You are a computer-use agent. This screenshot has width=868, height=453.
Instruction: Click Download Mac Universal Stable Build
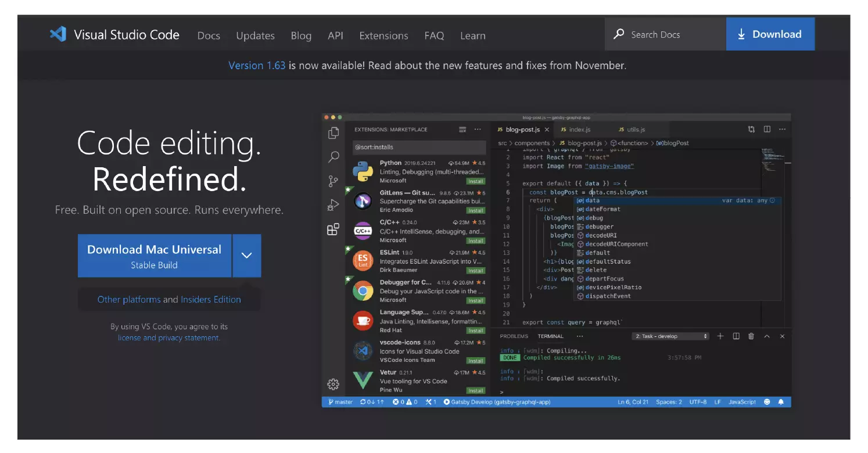155,256
